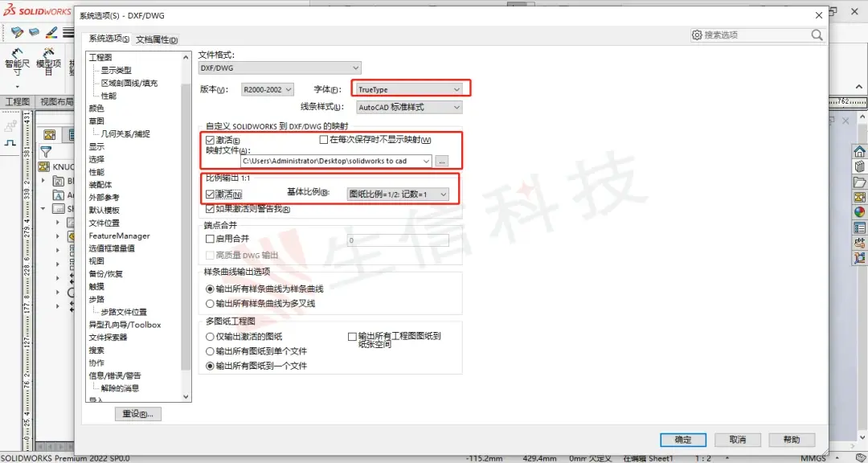
Task: Switch to 文档属性 tab
Action: (158, 40)
